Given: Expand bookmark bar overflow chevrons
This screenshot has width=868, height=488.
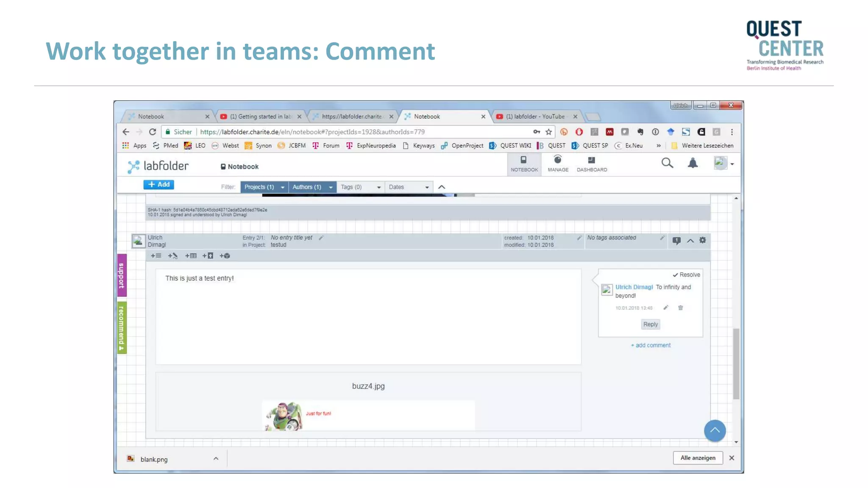Looking at the screenshot, I should 658,146.
